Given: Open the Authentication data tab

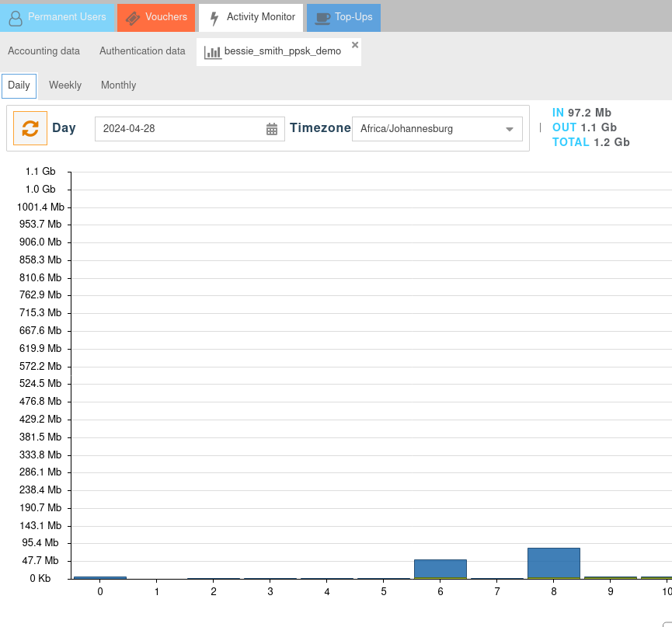Looking at the screenshot, I should 142,51.
